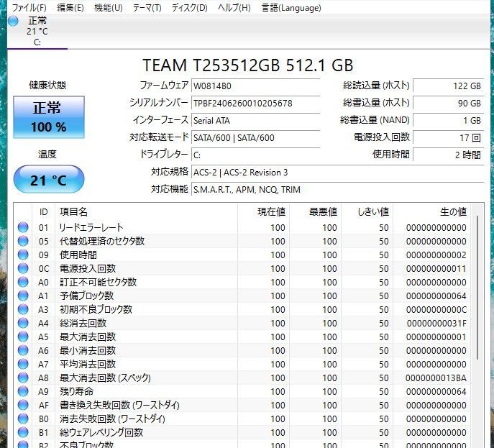Open the ヘルプ(H) menu
The height and width of the screenshot is (448, 494).
coord(234,8)
